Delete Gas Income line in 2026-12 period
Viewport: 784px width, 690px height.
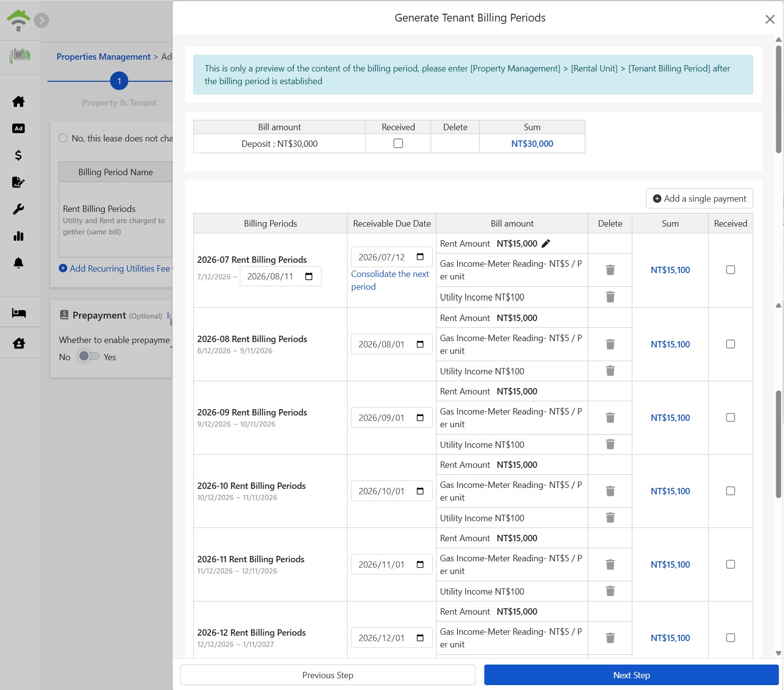[x=610, y=638]
